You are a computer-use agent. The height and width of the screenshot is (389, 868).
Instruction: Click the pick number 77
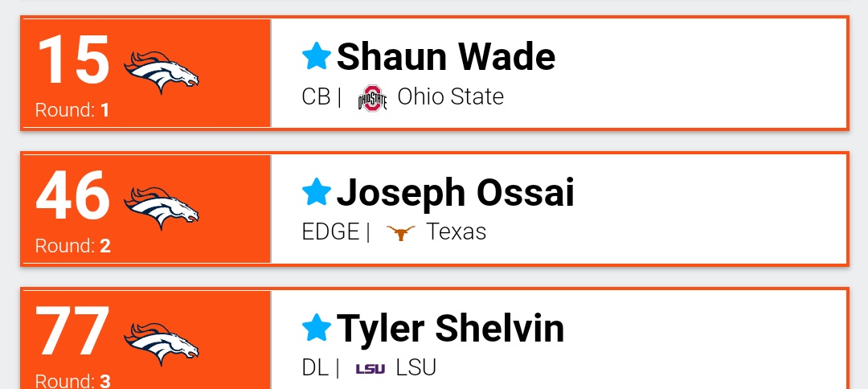click(x=72, y=331)
